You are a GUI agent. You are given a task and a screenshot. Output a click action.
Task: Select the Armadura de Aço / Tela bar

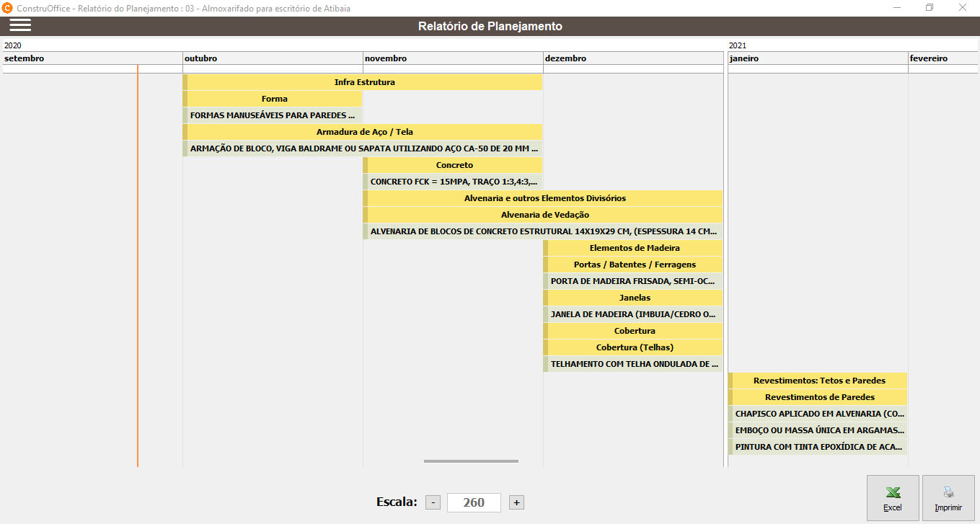[363, 132]
